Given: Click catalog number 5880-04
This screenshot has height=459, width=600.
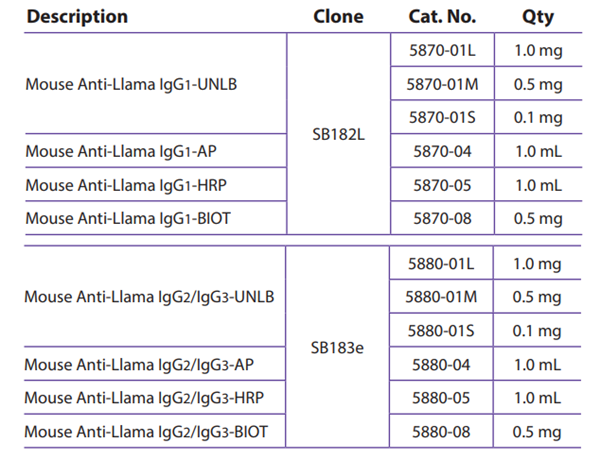Looking at the screenshot, I should [x=441, y=366].
